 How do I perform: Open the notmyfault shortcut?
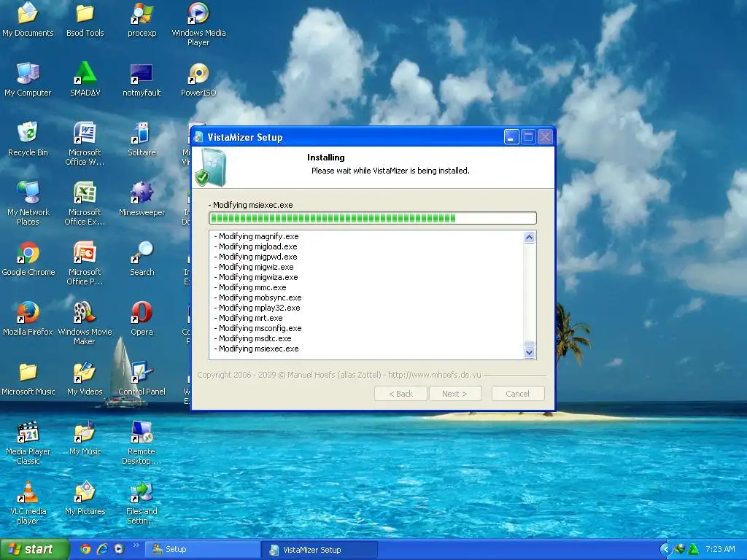pyautogui.click(x=142, y=79)
